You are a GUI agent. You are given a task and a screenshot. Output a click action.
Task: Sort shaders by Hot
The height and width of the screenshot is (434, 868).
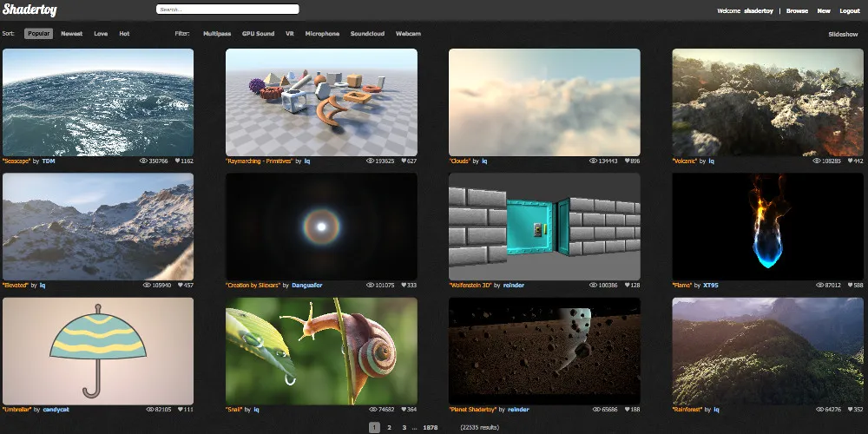[x=124, y=34]
